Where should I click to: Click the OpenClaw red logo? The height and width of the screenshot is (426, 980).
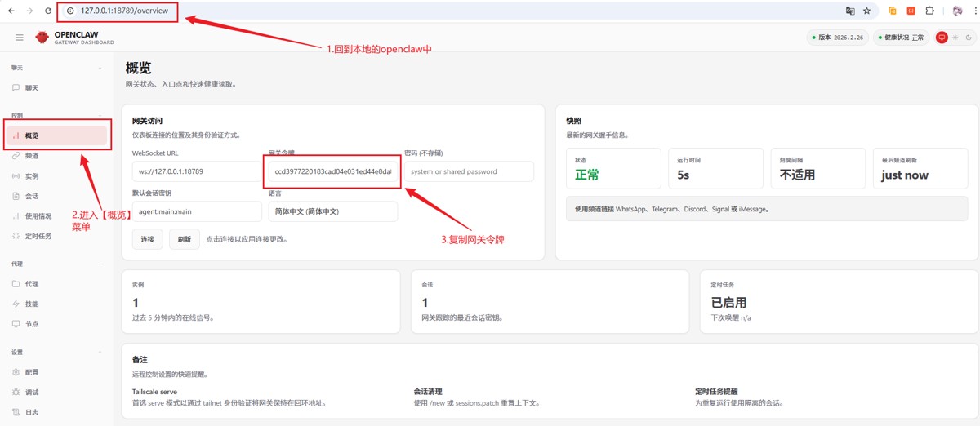[x=42, y=38]
